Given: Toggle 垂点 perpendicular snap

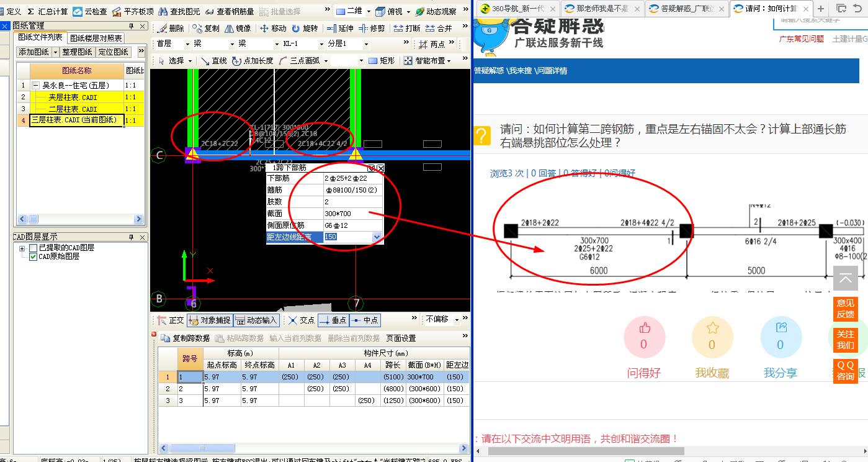Looking at the screenshot, I should coord(333,320).
